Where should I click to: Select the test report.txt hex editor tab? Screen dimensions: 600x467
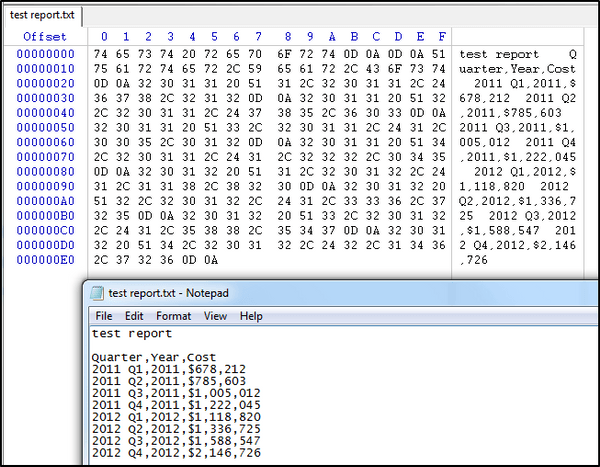(x=41, y=15)
